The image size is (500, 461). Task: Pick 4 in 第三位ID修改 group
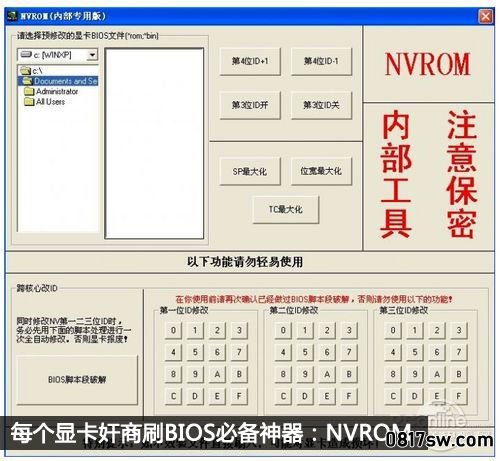[393, 352]
